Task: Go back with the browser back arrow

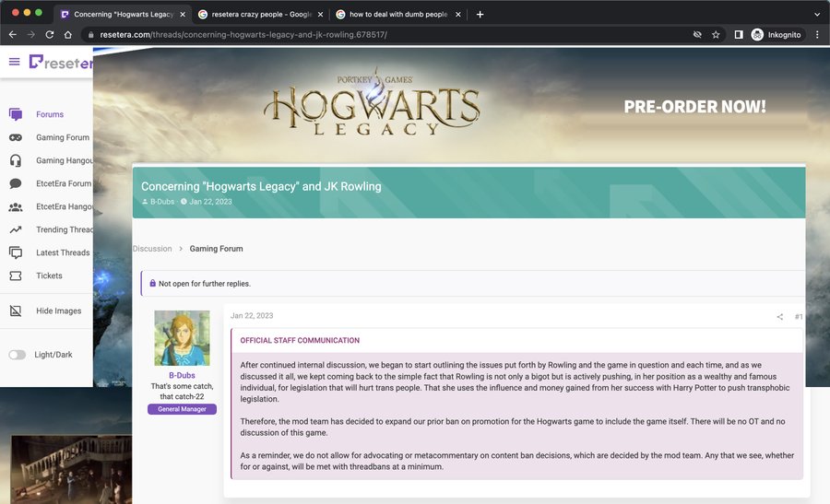Action: (13, 34)
